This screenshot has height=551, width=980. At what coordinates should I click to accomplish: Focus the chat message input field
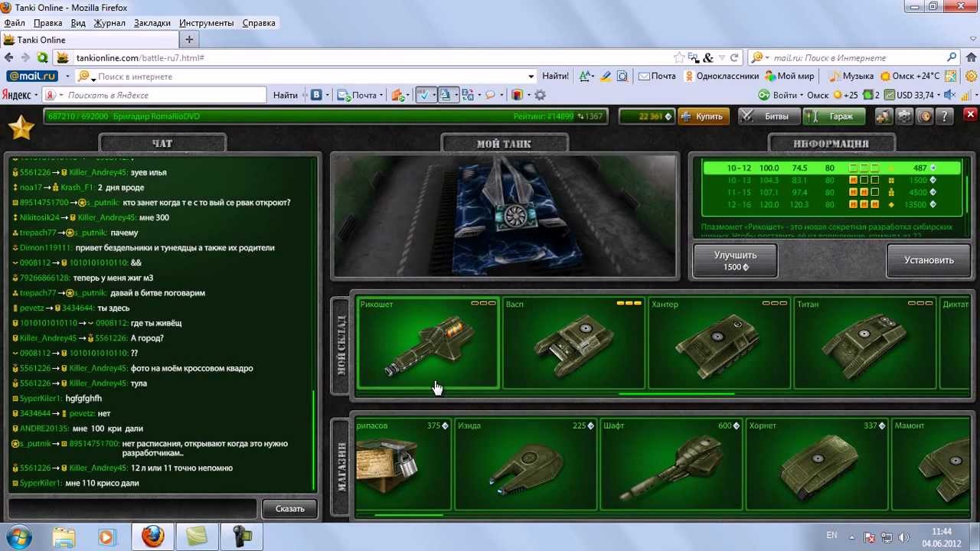[133, 509]
